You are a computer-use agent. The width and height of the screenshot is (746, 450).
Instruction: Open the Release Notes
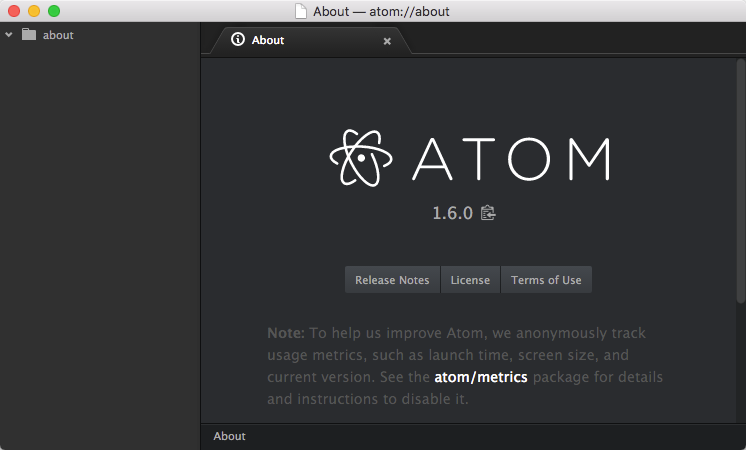coord(392,280)
